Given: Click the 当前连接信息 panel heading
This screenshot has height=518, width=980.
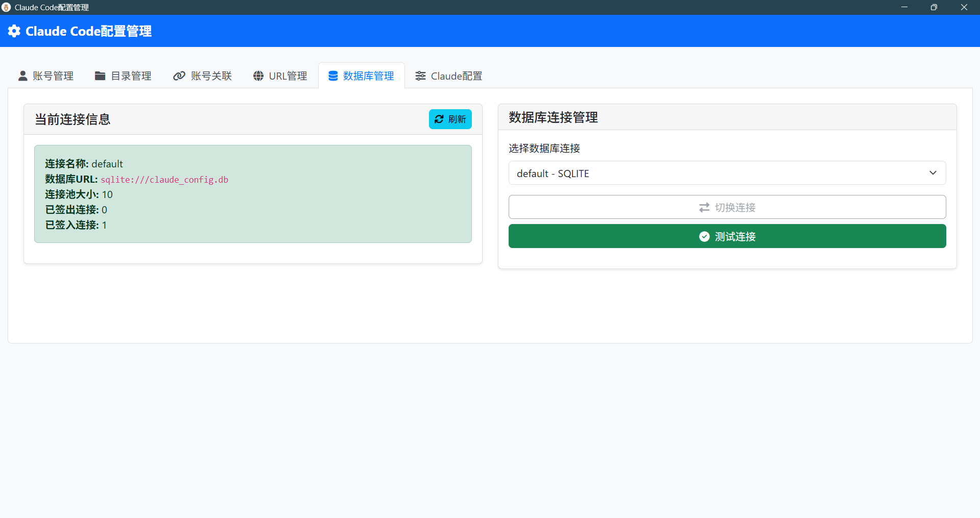Looking at the screenshot, I should 73,119.
